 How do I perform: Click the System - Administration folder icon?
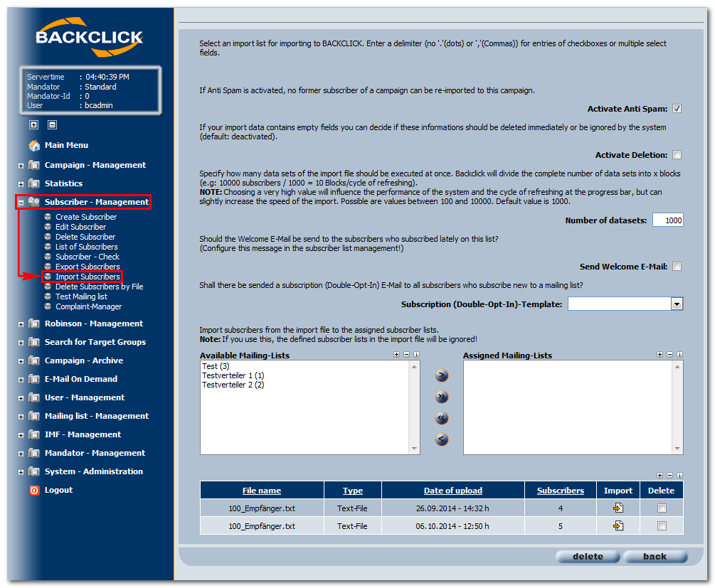pyautogui.click(x=34, y=472)
